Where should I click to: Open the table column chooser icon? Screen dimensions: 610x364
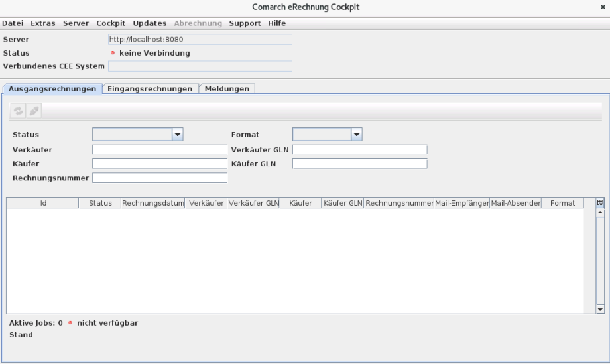[600, 203]
